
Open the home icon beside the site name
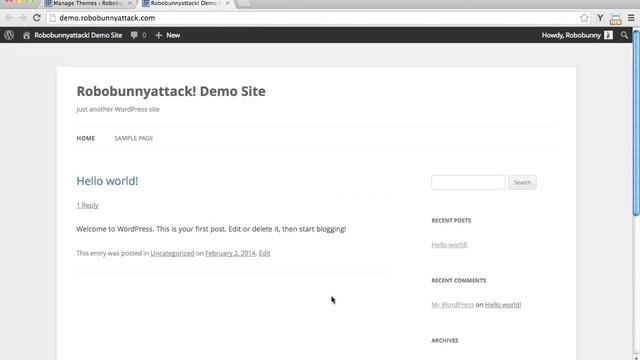pyautogui.click(x=26, y=36)
